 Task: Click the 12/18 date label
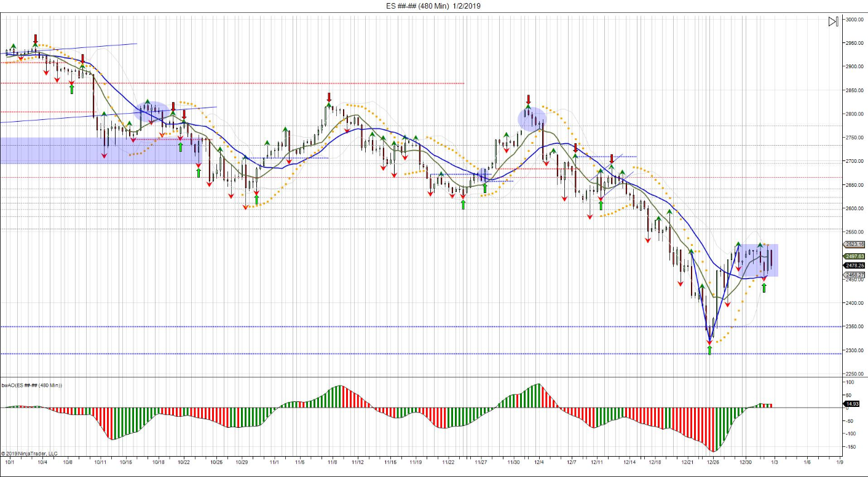click(x=655, y=462)
